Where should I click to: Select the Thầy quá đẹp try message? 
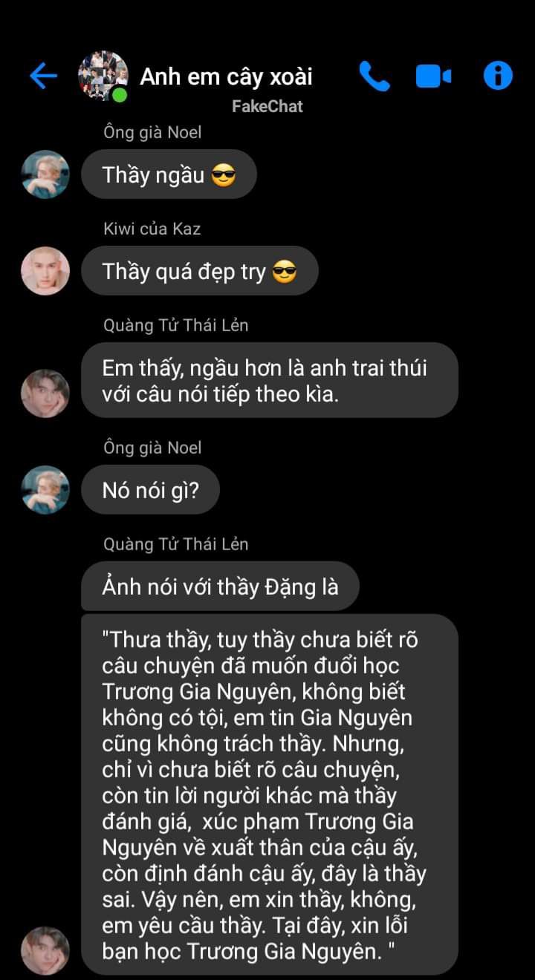[200, 271]
